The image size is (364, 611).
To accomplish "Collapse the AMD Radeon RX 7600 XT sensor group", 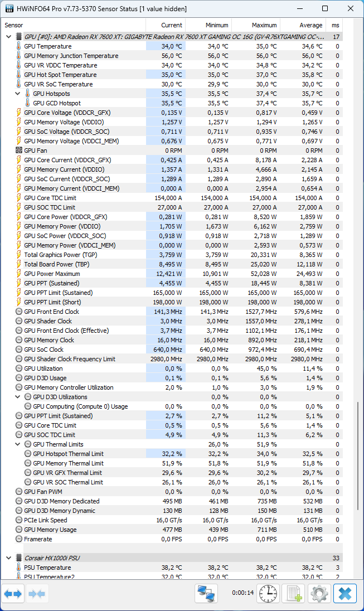I will 8,37.
